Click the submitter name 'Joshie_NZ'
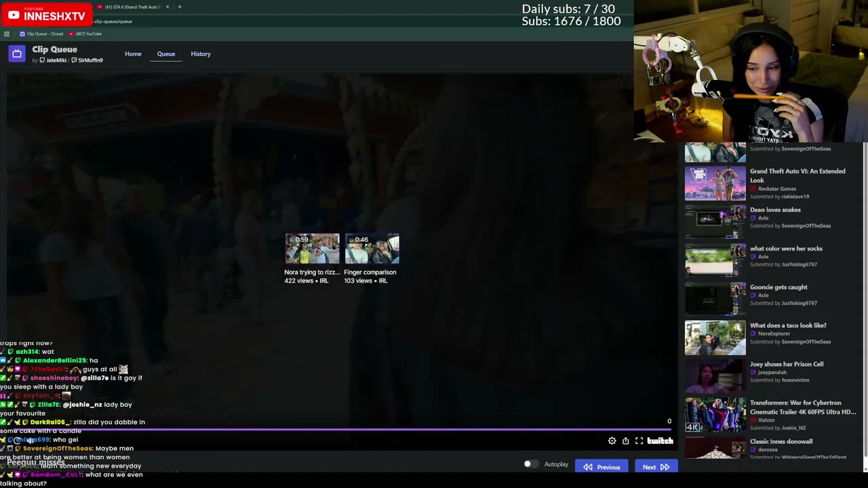 (793, 428)
